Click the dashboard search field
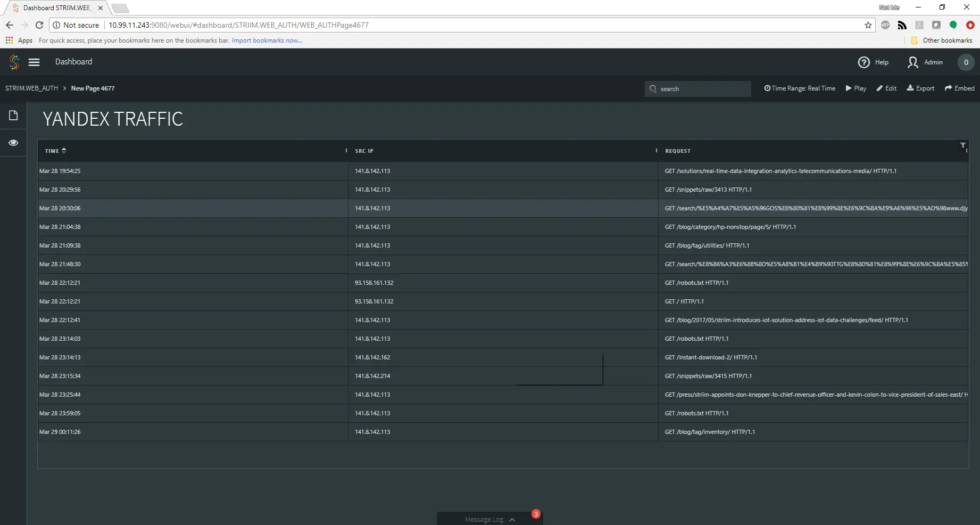This screenshot has width=980, height=525. (x=702, y=89)
